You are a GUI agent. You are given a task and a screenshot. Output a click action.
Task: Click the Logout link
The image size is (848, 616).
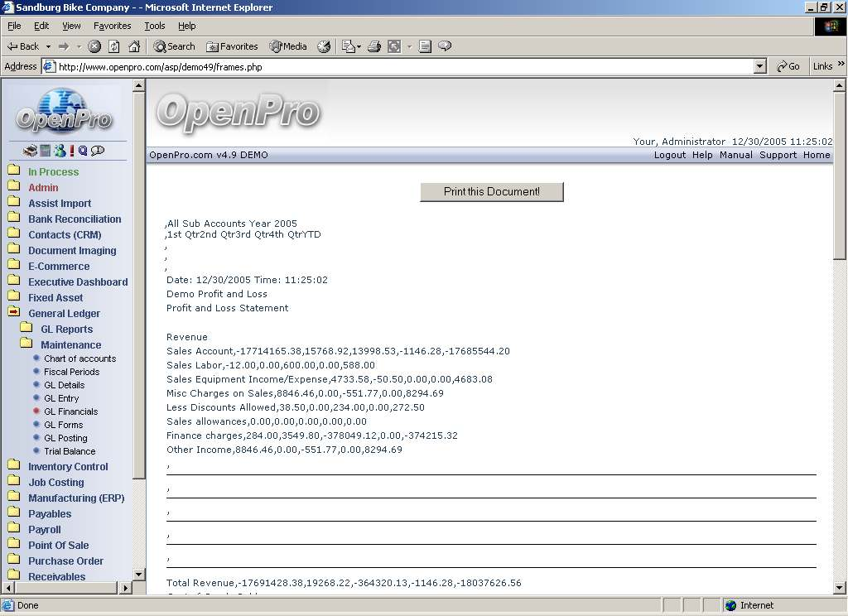(x=669, y=155)
